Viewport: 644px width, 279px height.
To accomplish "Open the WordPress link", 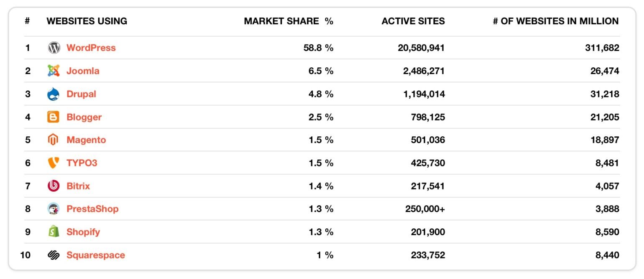I will pyautogui.click(x=91, y=48).
